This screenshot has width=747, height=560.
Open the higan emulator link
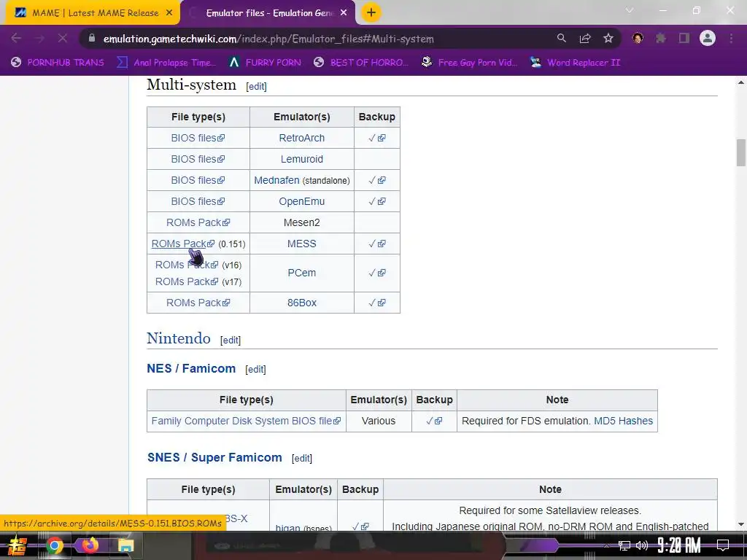(x=287, y=528)
